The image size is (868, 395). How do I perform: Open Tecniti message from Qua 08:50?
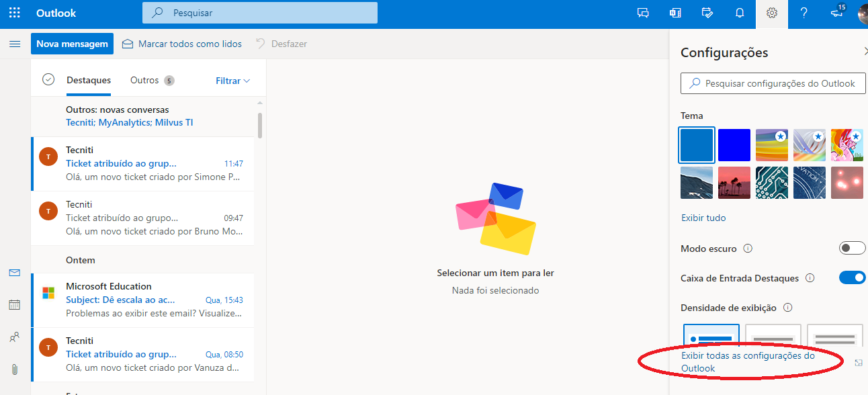coord(143,355)
